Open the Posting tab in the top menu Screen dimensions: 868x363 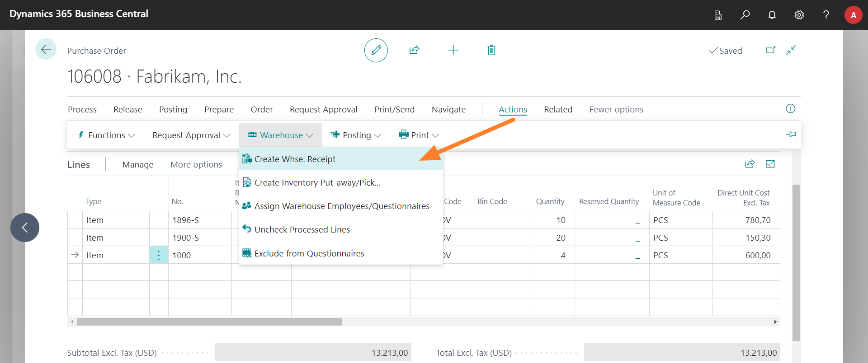click(x=173, y=109)
